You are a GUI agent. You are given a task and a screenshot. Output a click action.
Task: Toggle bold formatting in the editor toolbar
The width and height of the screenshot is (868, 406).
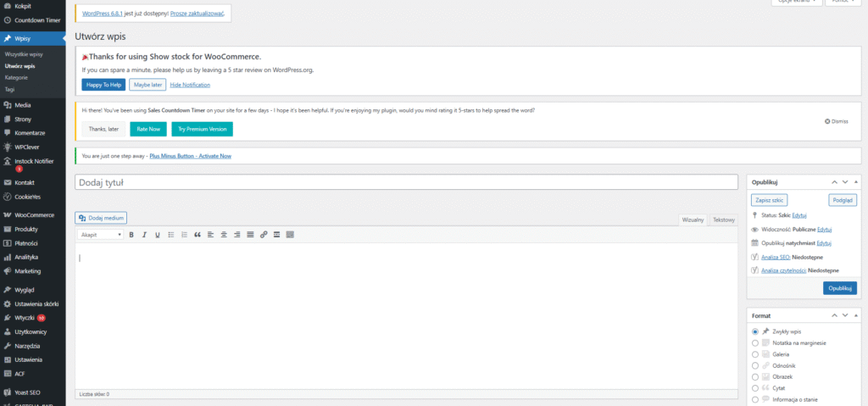[x=131, y=235]
